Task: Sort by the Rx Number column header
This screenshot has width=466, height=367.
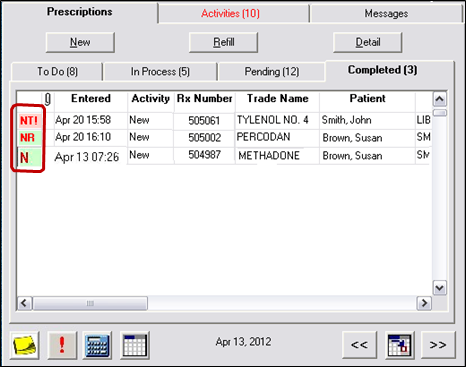Action: click(x=204, y=99)
